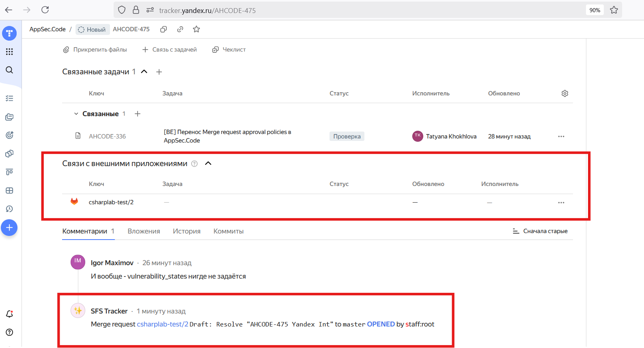
Task: Click the 26 минут назад comment timestamp
Action: click(167, 263)
